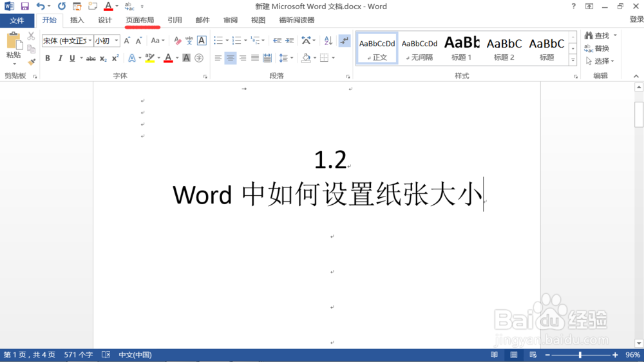The image size is (644, 362).
Task: Align text to the left
Action: pyautogui.click(x=218, y=58)
